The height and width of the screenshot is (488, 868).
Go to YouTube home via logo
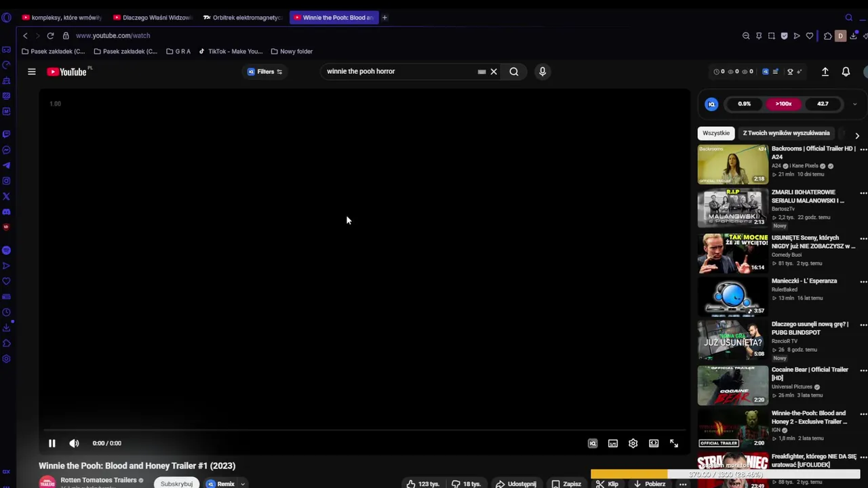click(67, 72)
